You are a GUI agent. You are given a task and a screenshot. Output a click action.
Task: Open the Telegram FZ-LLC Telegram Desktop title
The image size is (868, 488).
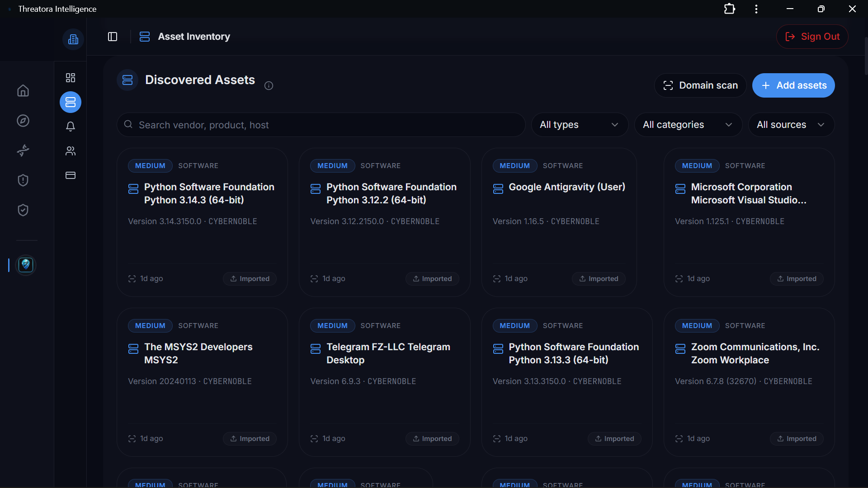388,353
